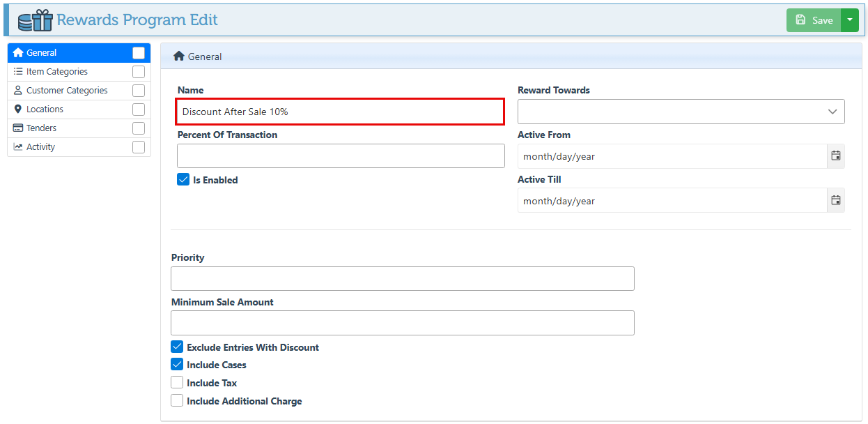Click the home icon in General header
The width and height of the screenshot is (868, 424).
pyautogui.click(x=179, y=56)
